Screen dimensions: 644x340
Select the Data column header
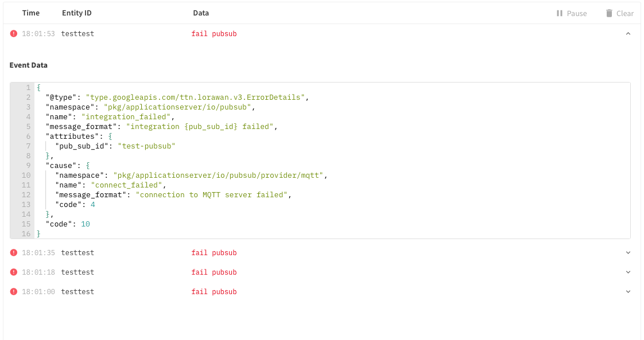(201, 13)
